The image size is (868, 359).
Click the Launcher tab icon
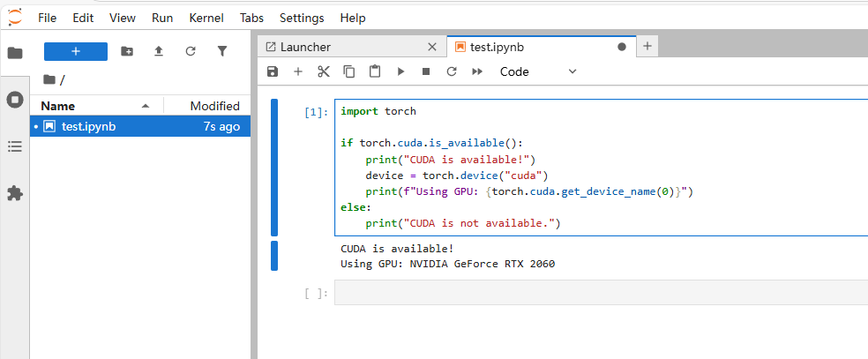pos(271,47)
